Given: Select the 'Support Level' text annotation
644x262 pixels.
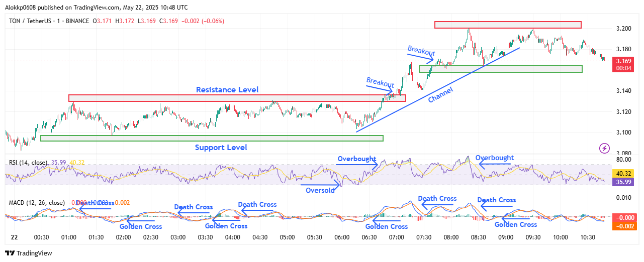Looking at the screenshot, I should point(221,148).
